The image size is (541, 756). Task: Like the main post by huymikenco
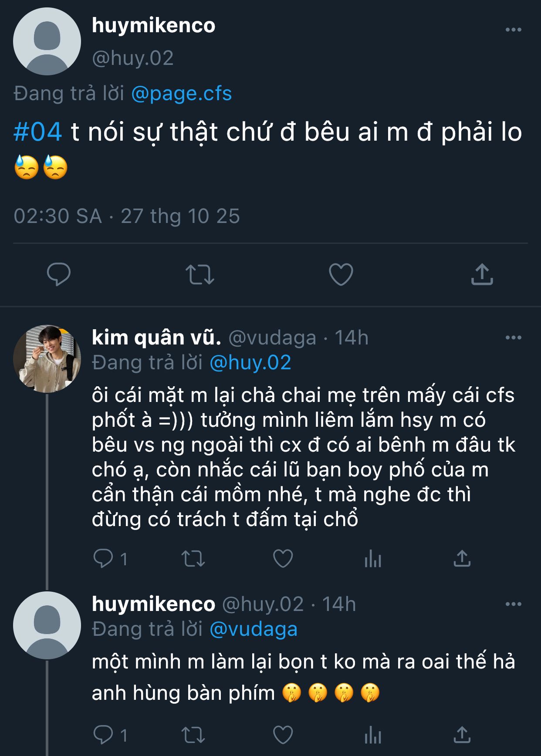[x=341, y=275]
